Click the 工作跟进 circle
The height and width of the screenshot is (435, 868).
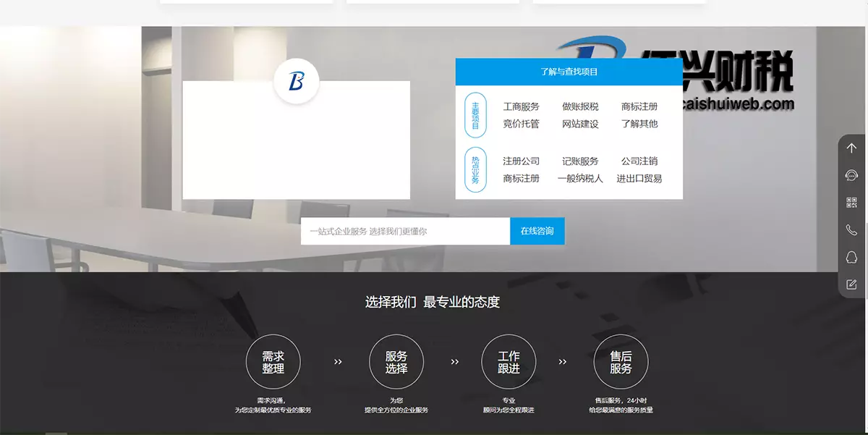[509, 362]
